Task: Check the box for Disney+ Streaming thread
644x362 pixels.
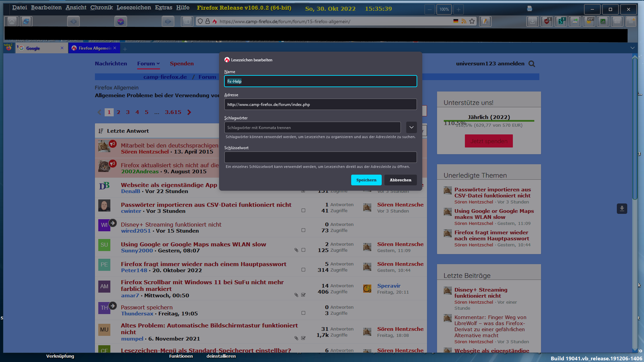Action: [303, 230]
